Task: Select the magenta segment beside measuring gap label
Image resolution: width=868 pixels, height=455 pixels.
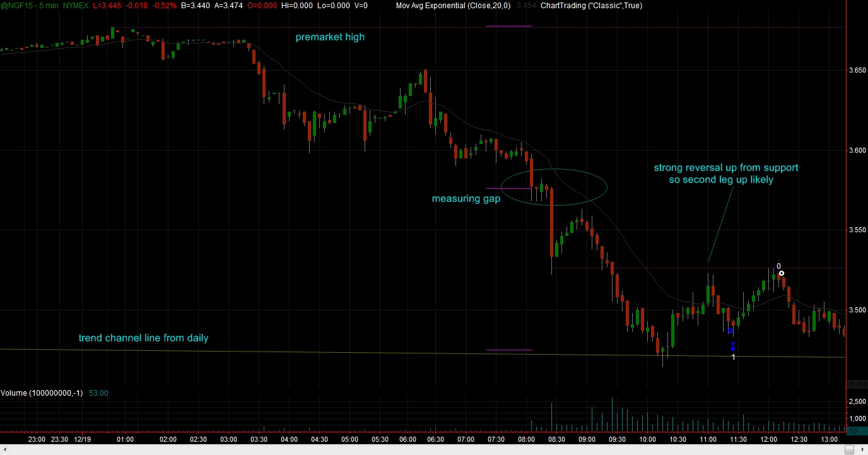Action: pyautogui.click(x=509, y=188)
